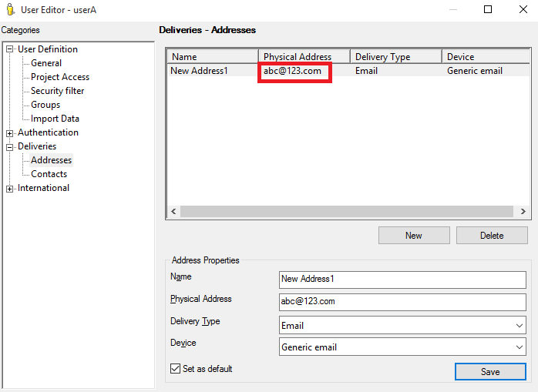
Task: Select General in the categories tree
Action: [x=46, y=63]
